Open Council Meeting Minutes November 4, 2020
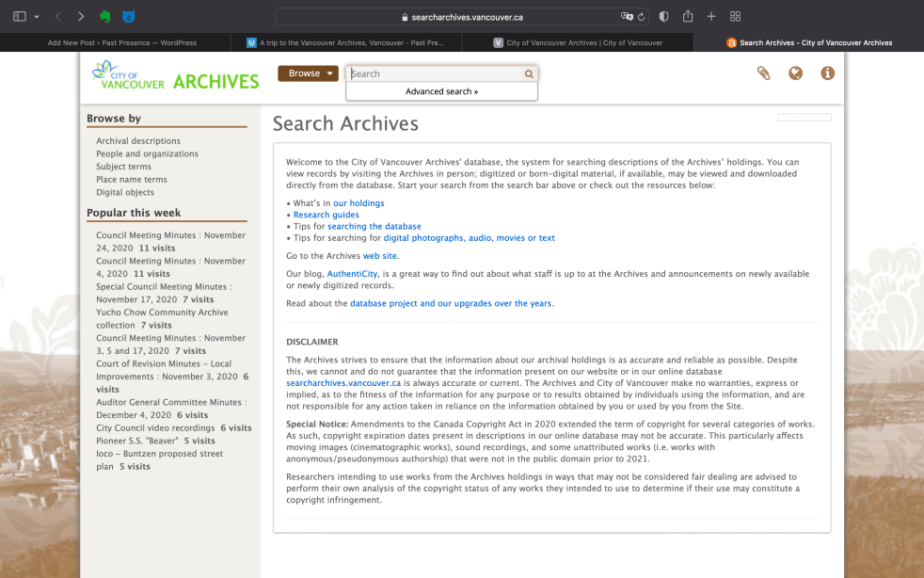The image size is (924, 578). coord(171,267)
